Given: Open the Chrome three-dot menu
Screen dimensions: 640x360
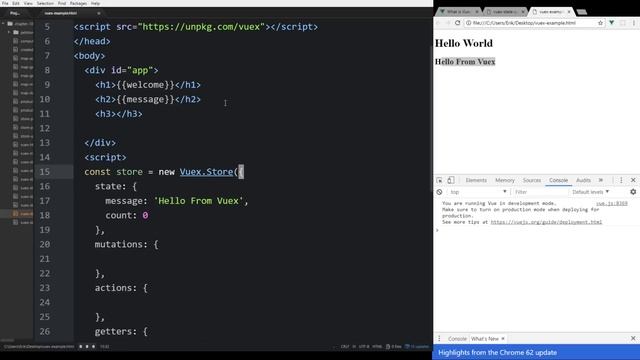Looking at the screenshot, I should [634, 23].
